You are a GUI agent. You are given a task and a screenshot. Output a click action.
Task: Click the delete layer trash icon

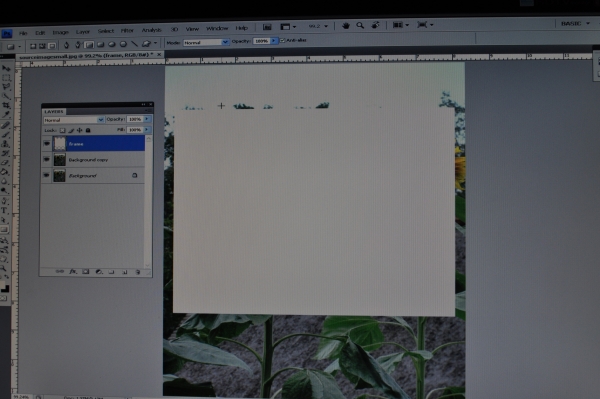[138, 272]
